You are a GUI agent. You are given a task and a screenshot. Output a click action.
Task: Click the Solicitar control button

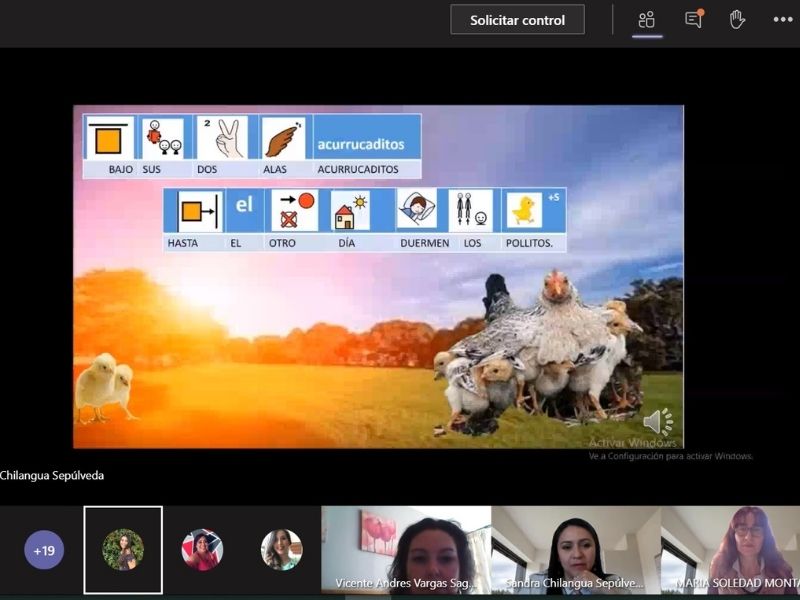pos(517,20)
